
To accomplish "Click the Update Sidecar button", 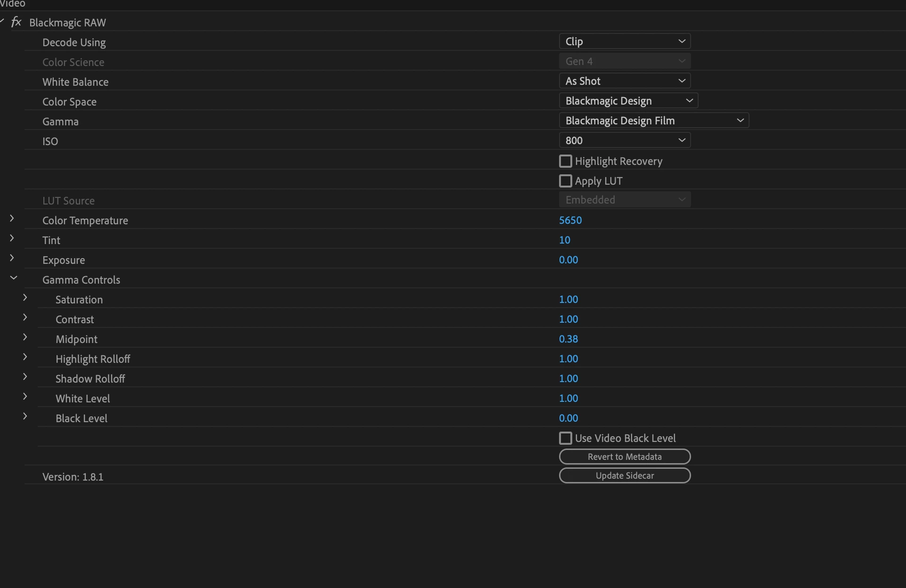I will click(624, 475).
